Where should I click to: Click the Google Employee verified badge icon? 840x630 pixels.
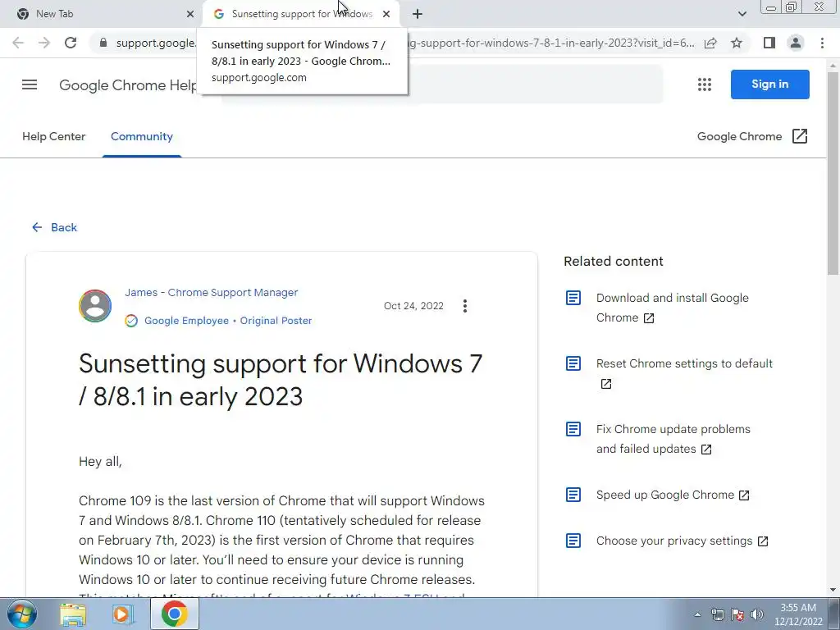131,321
